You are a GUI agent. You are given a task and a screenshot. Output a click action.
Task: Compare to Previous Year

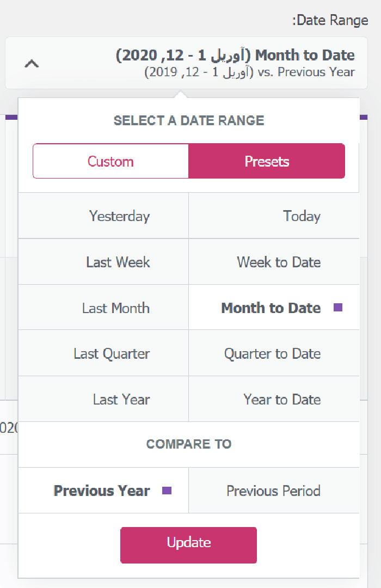(103, 491)
